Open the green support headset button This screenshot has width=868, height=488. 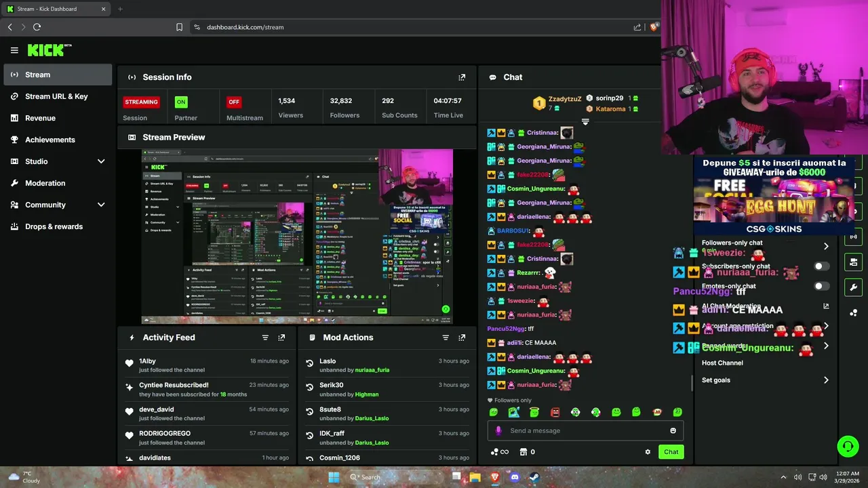coord(848,445)
